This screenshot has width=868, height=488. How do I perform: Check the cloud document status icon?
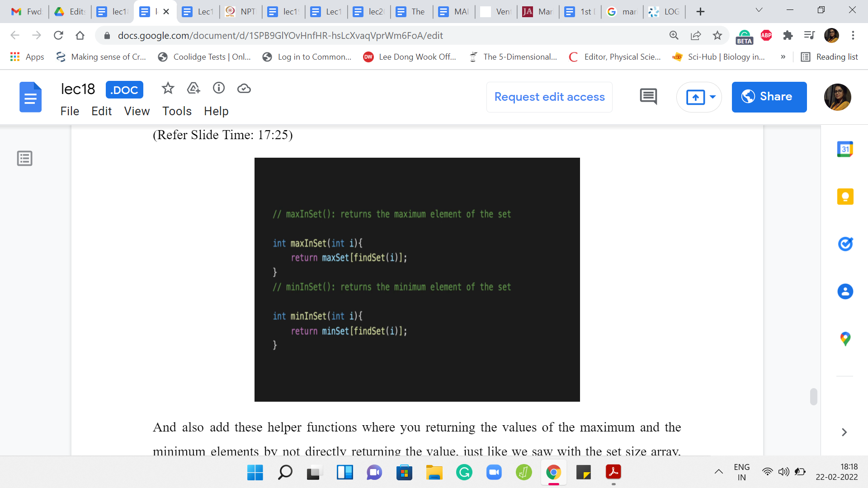click(x=244, y=89)
